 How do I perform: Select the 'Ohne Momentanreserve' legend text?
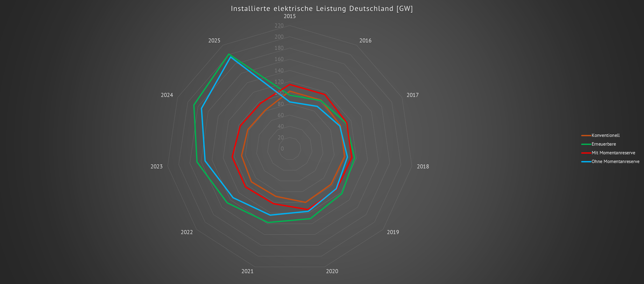tap(615, 162)
